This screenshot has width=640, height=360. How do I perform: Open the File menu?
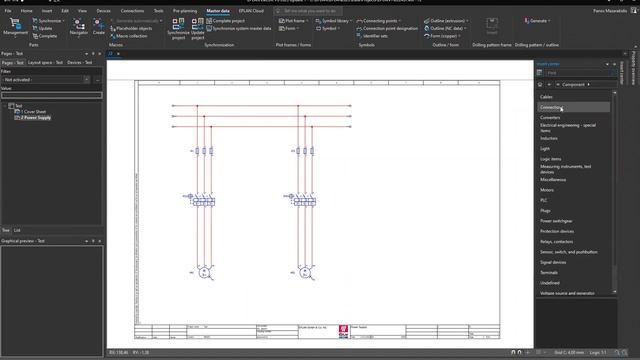(x=8, y=11)
